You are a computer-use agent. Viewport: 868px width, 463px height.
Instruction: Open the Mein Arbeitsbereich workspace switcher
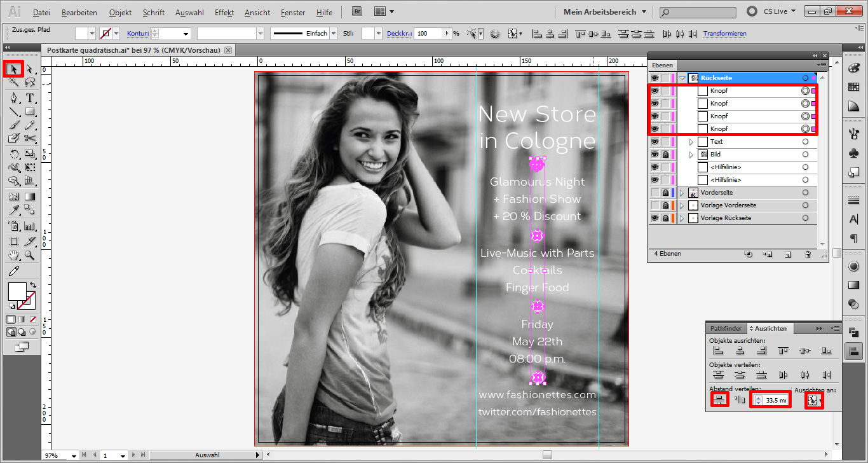point(604,12)
